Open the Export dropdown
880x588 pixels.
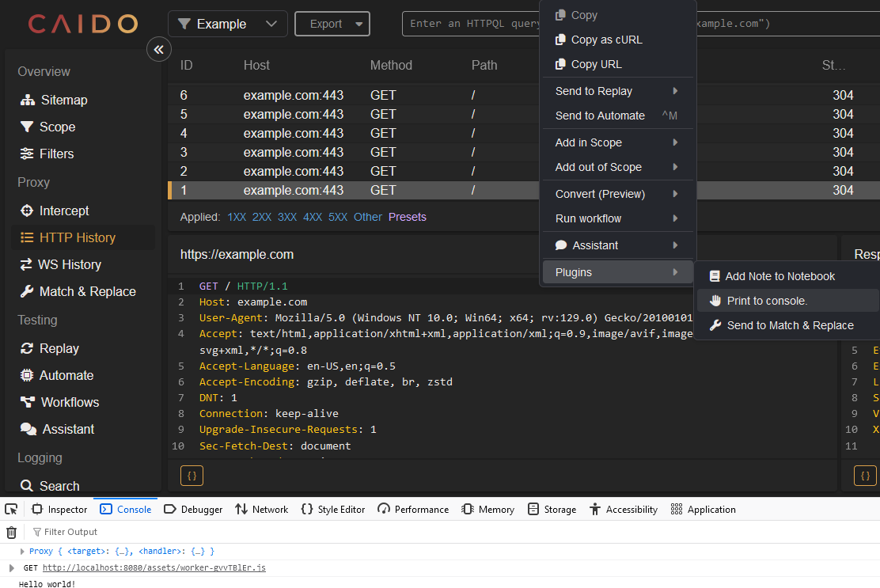(332, 24)
